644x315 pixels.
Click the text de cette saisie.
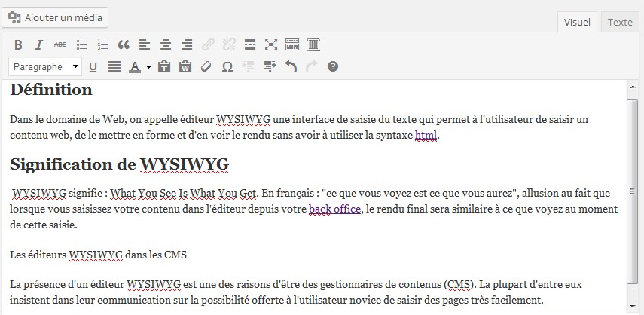coord(44,225)
